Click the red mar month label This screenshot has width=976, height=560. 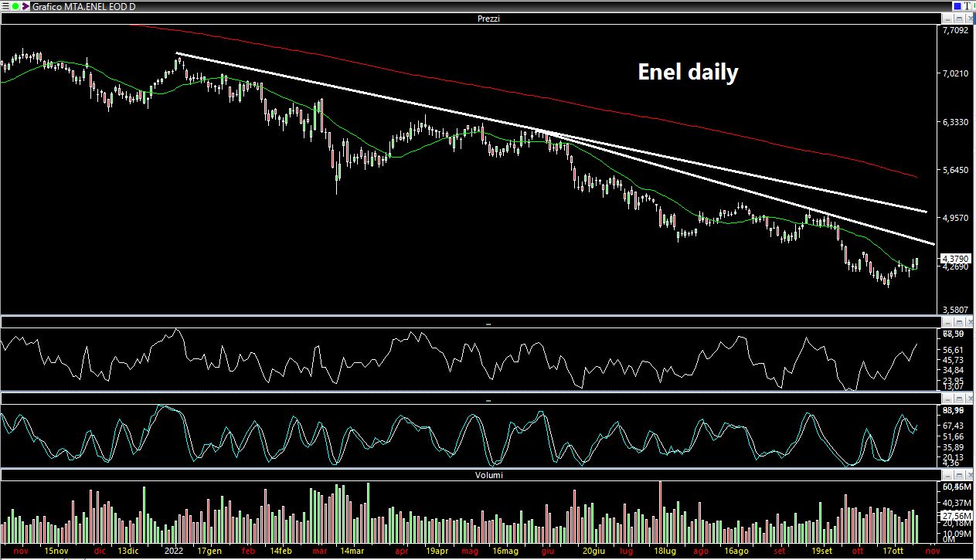click(x=320, y=552)
